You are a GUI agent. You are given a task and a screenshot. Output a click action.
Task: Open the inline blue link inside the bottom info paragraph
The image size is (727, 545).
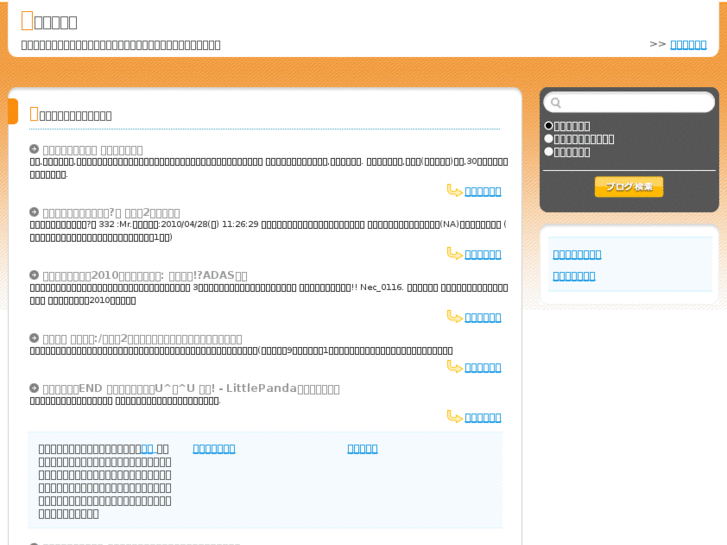point(147,449)
